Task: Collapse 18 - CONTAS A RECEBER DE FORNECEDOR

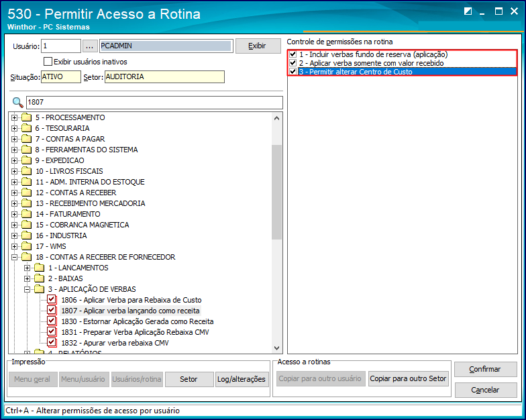Action: 15,258
